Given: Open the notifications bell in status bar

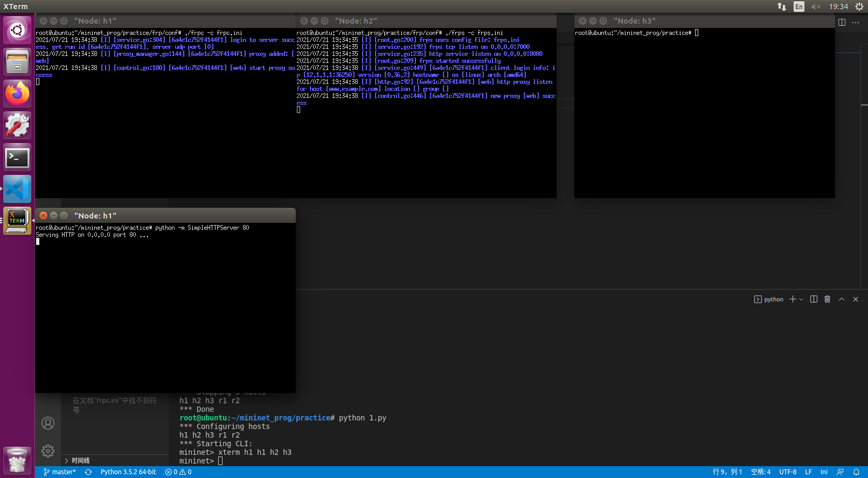Looking at the screenshot, I should 856,472.
